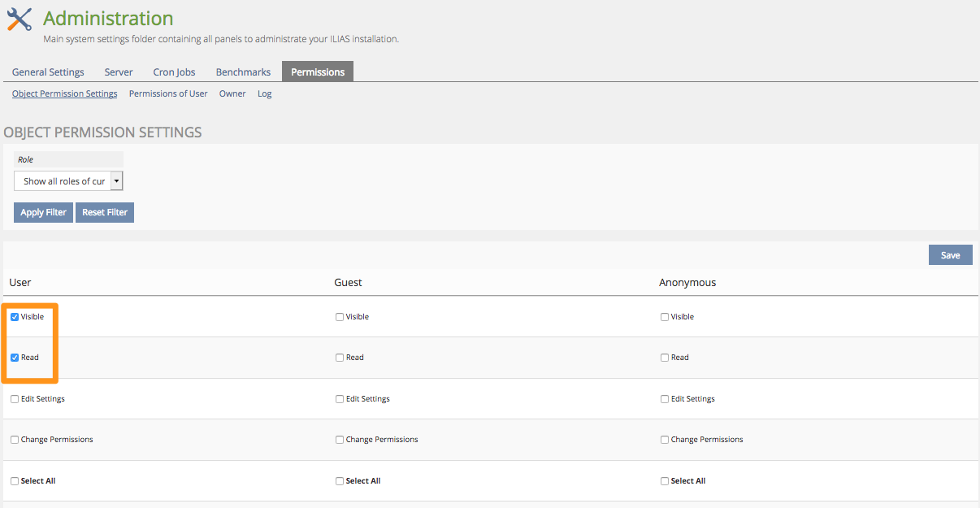Check Edit Settings for Guest role

coord(340,399)
